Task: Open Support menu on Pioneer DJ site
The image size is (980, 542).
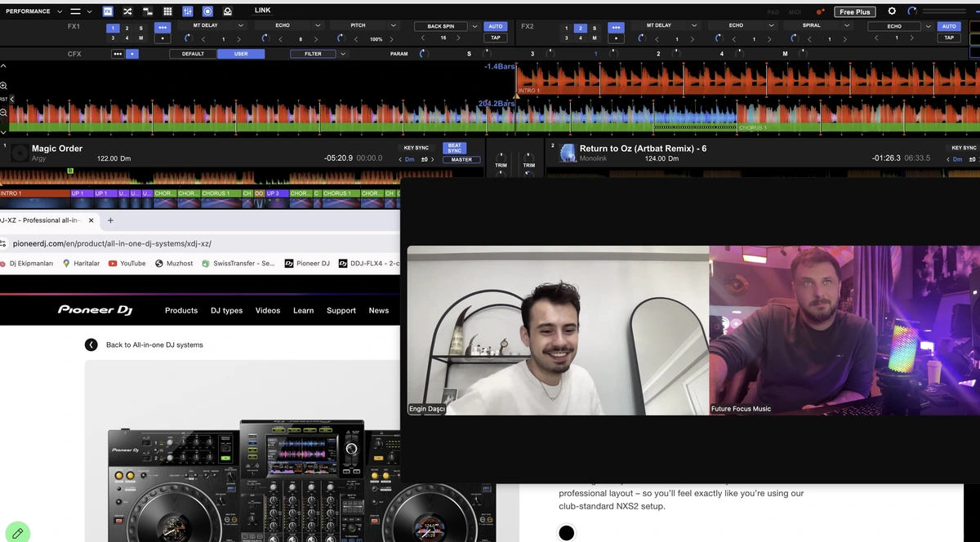Action: (341, 310)
